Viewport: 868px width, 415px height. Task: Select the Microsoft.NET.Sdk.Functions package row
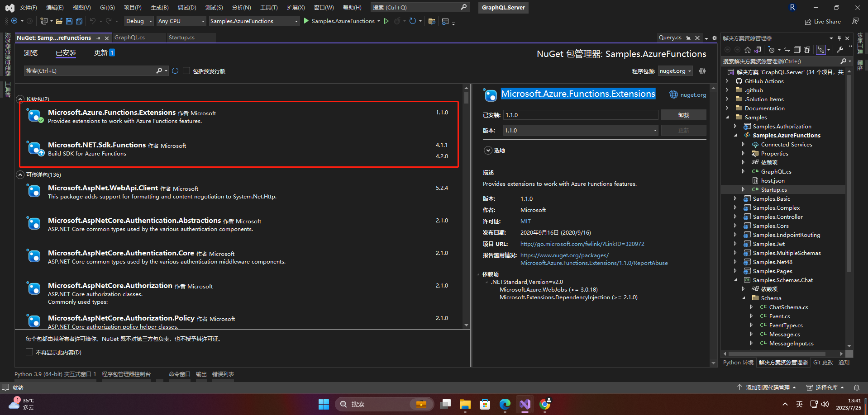[x=239, y=150]
